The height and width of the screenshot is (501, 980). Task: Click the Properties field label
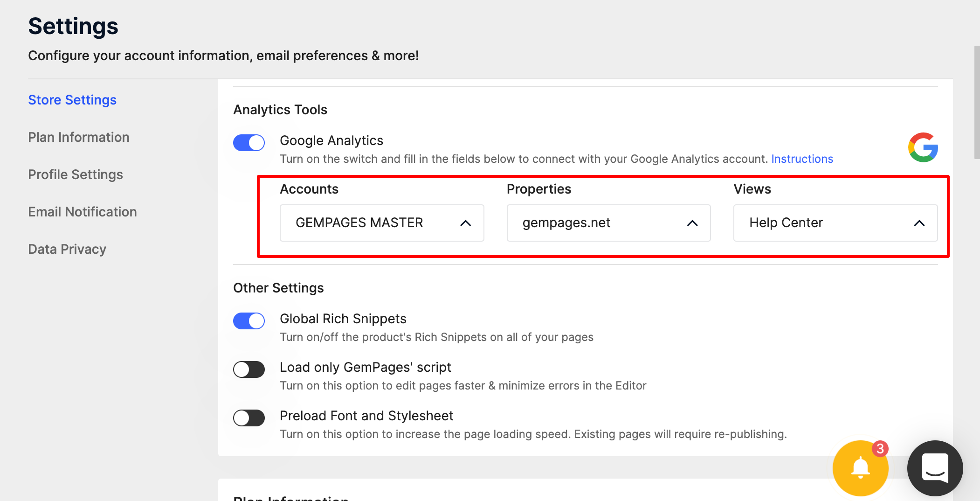(x=539, y=189)
